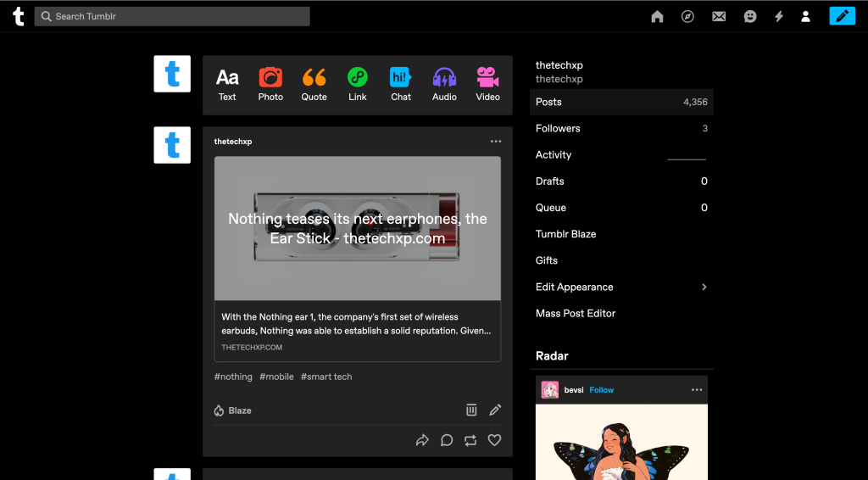This screenshot has height=480, width=868.
Task: Click the Blaze button on the post
Action: [x=232, y=410]
